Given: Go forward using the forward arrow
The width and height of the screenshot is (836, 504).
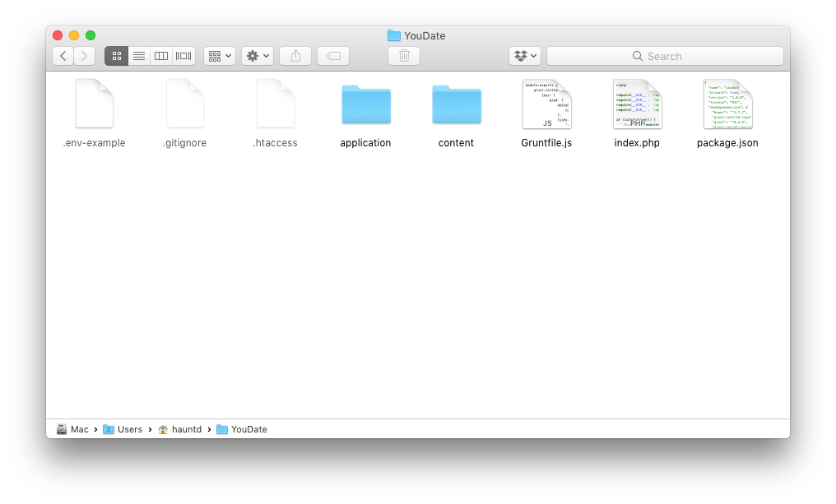Looking at the screenshot, I should [85, 56].
